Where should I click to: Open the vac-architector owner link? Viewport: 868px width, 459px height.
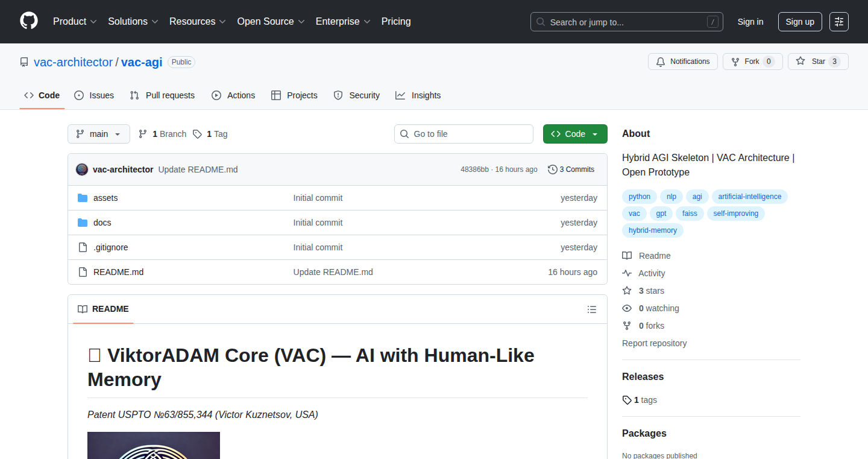pyautogui.click(x=74, y=62)
